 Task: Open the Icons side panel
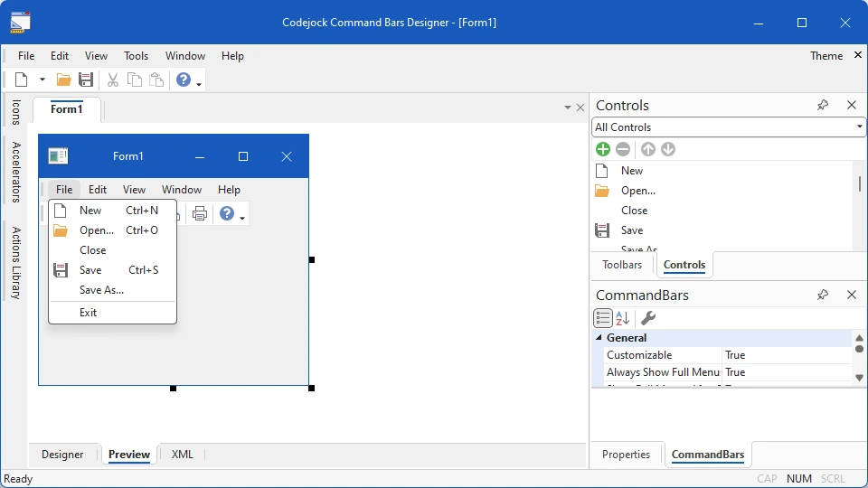pos(16,112)
